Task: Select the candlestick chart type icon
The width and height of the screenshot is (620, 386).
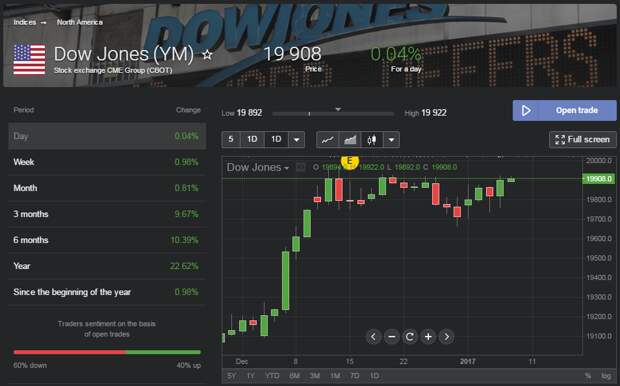Action: coord(372,140)
